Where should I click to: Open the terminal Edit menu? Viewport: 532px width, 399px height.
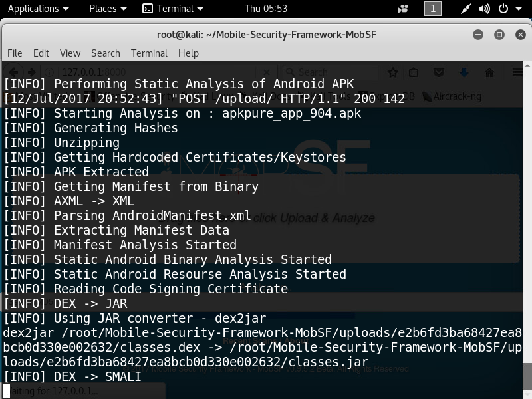click(x=41, y=53)
